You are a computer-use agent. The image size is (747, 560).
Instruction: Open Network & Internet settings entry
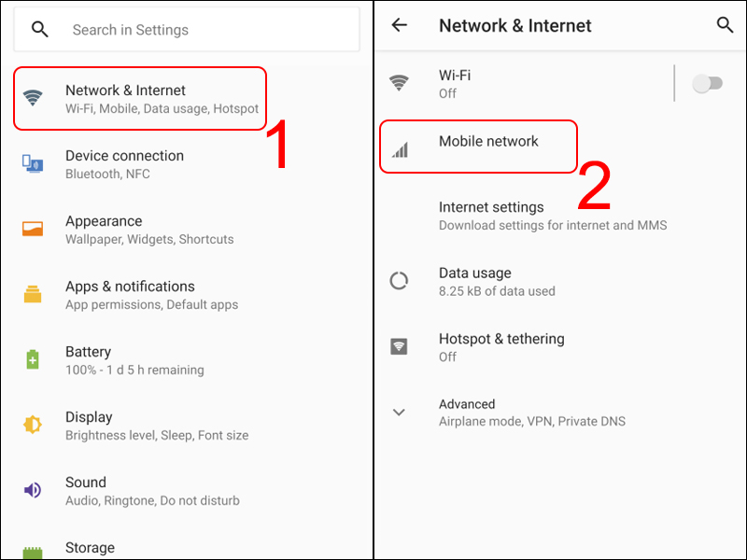pyautogui.click(x=139, y=98)
